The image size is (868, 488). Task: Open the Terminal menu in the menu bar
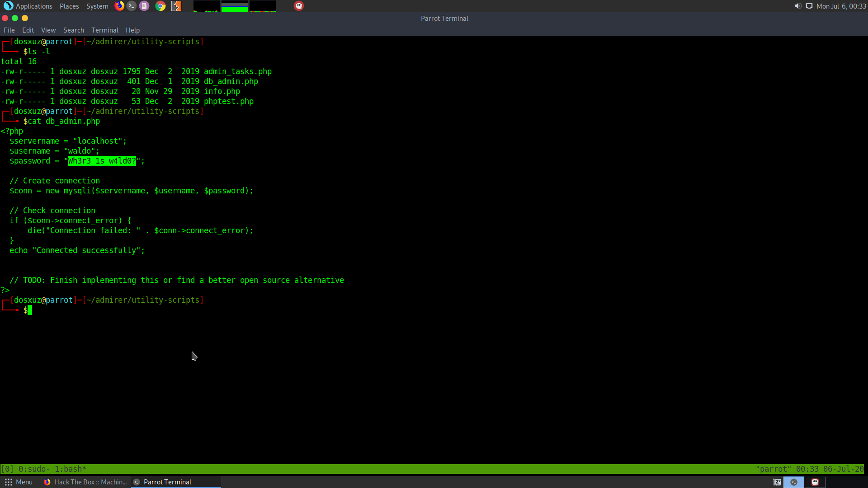(x=104, y=30)
